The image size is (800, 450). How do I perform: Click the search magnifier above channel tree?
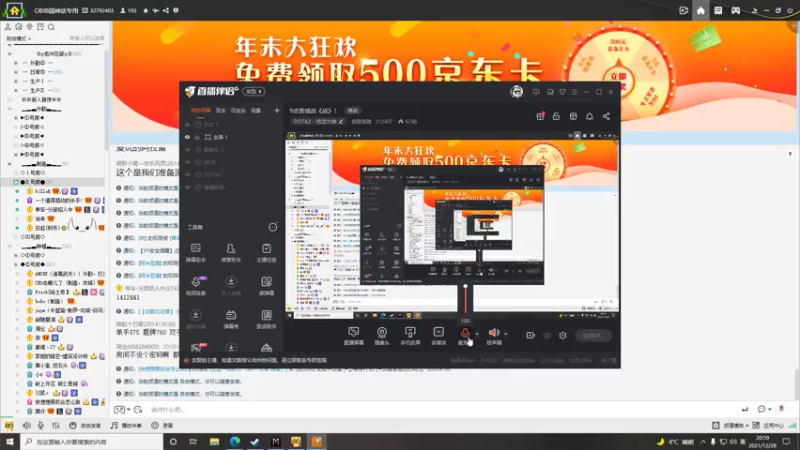[x=51, y=27]
